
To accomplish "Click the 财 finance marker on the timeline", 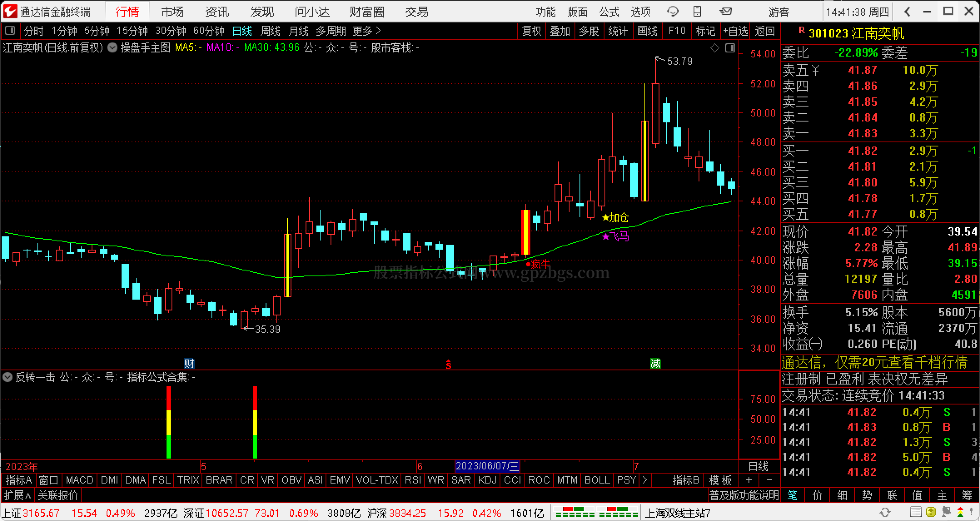I will click(x=189, y=363).
